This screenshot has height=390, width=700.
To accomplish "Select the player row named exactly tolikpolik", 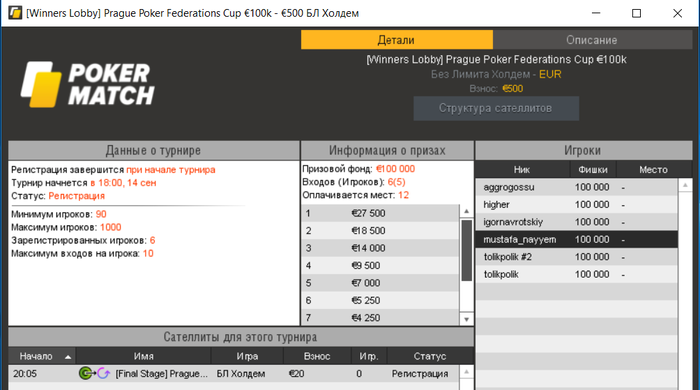I will pos(576,274).
